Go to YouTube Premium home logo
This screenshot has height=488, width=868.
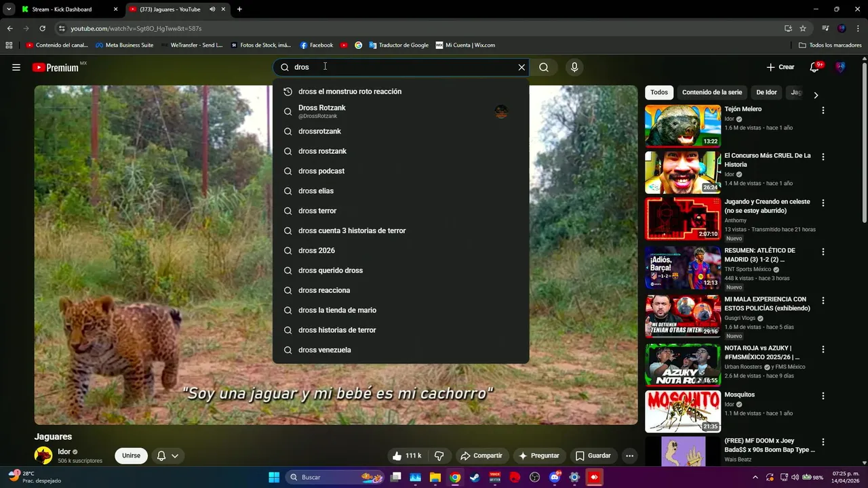coord(56,67)
